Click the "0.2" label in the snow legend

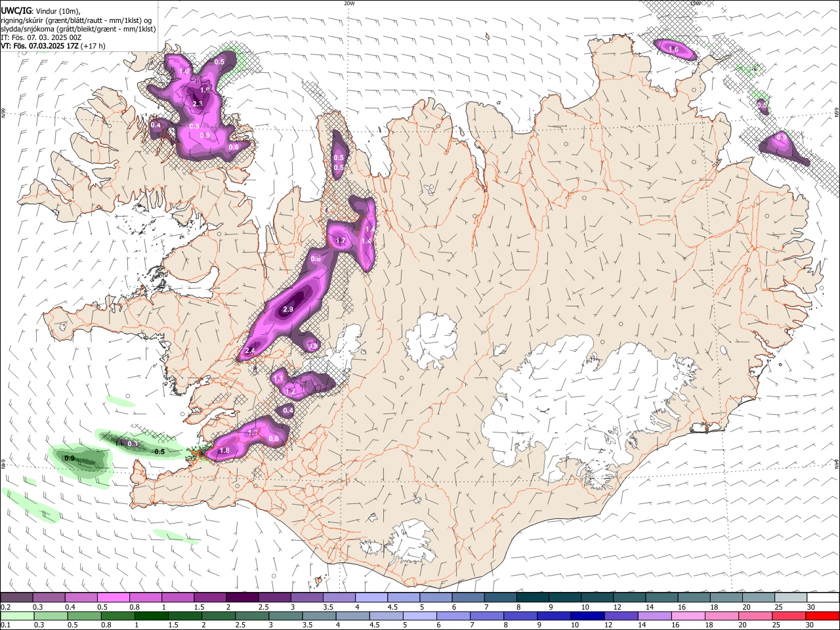tap(5, 607)
